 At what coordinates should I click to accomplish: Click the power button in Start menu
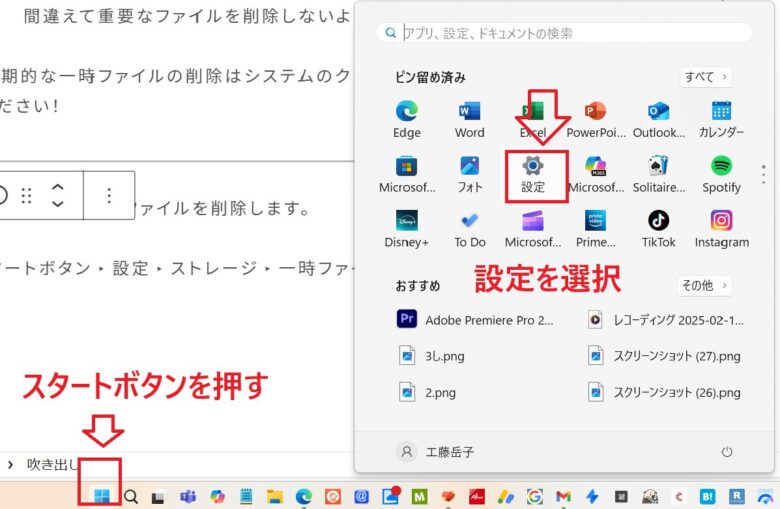(x=726, y=452)
